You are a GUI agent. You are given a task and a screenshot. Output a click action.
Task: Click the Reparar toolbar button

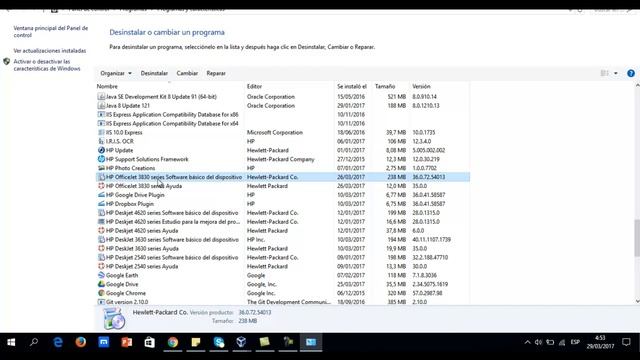point(216,73)
